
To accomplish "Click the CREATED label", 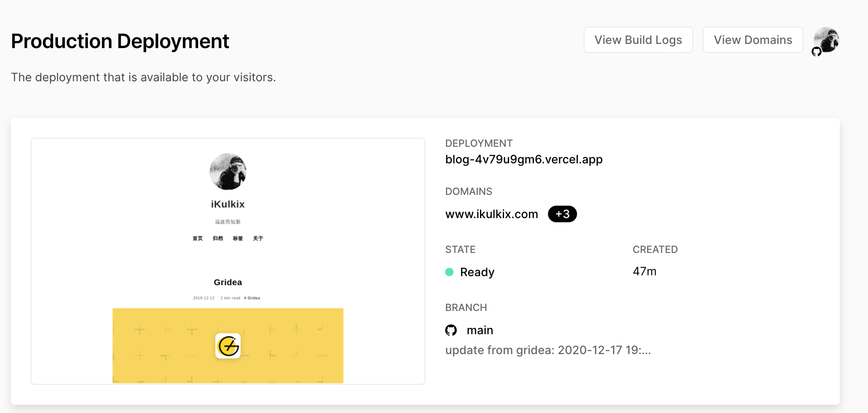I will click(655, 250).
